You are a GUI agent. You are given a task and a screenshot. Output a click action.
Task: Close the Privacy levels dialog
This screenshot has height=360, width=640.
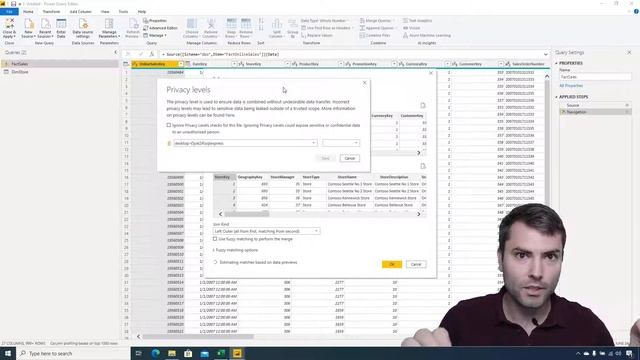point(364,83)
